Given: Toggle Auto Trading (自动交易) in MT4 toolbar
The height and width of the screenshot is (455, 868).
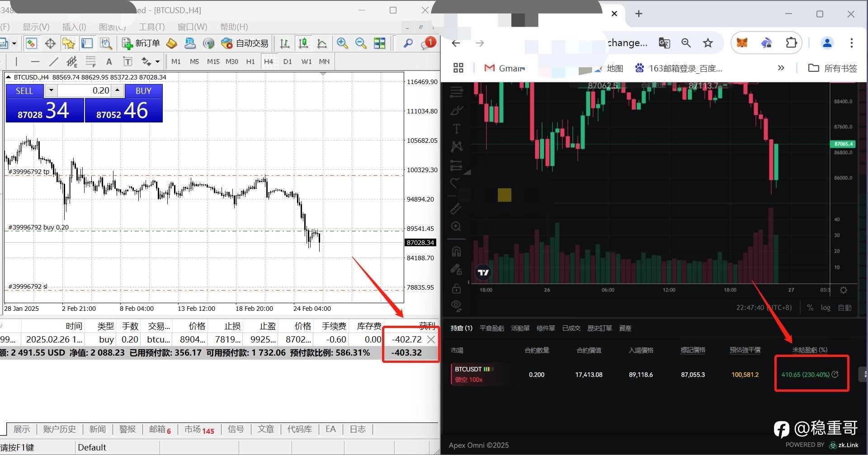Looking at the screenshot, I should click(x=245, y=43).
